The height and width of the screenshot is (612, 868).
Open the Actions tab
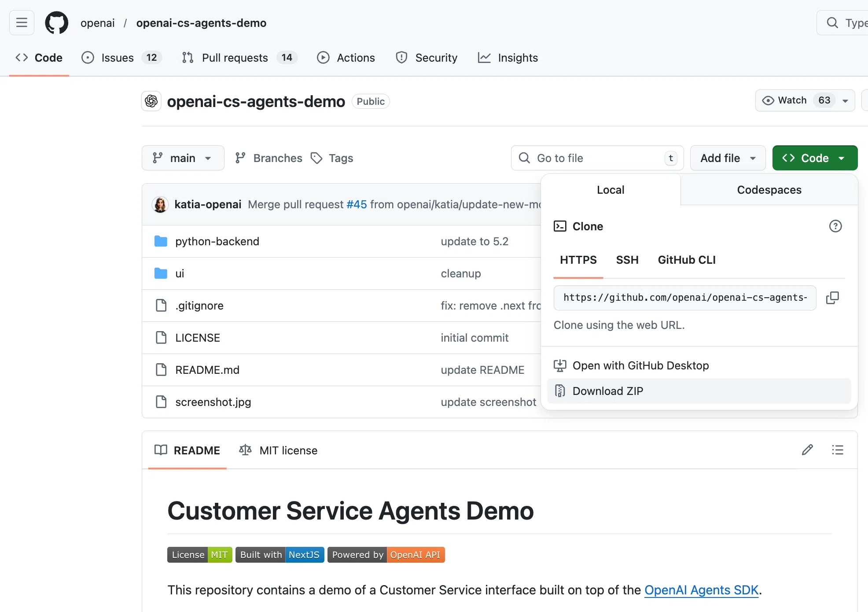(x=346, y=58)
